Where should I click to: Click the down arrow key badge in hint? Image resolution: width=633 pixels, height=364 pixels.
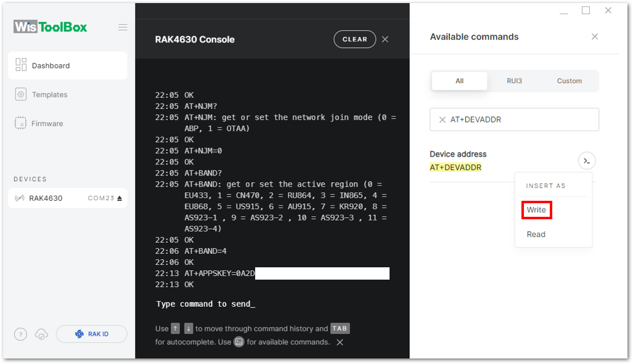tap(189, 328)
